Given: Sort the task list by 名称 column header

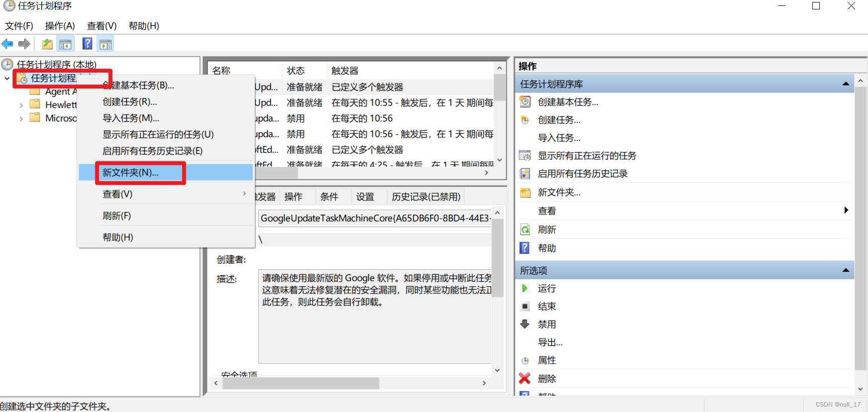Looking at the screenshot, I should pyautogui.click(x=245, y=71).
